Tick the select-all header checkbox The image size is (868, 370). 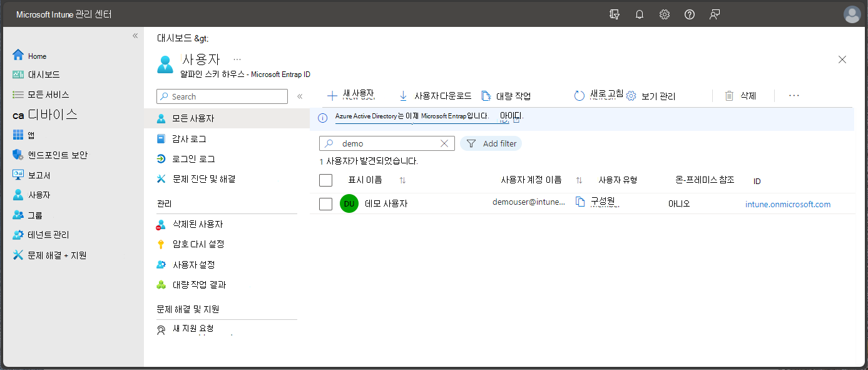[325, 180]
